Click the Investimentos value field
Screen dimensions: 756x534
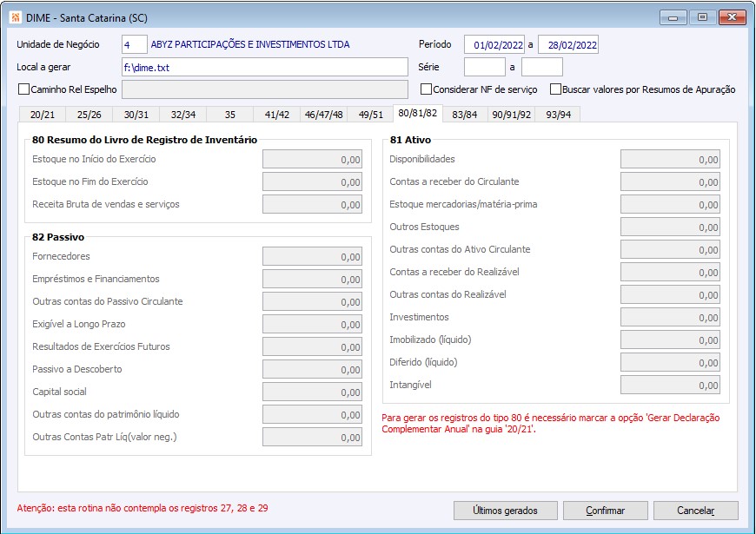[670, 317]
